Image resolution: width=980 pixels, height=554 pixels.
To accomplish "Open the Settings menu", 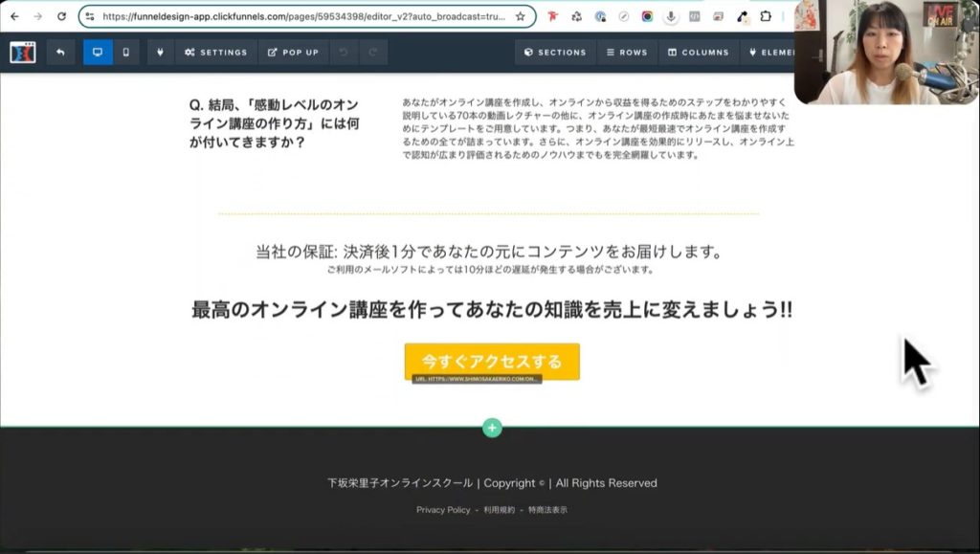I will (x=215, y=53).
